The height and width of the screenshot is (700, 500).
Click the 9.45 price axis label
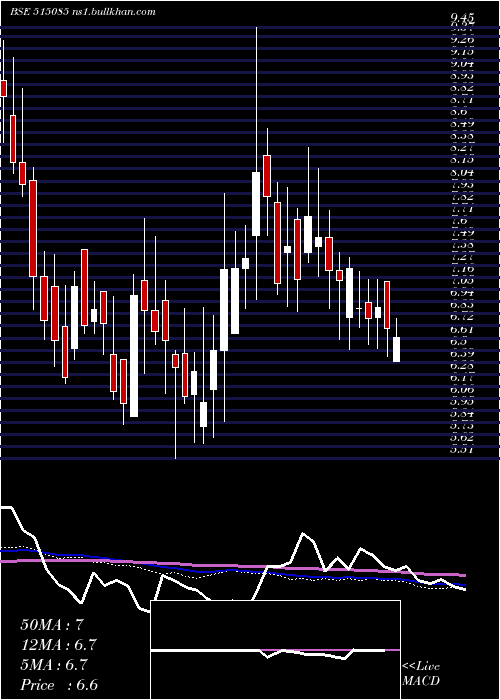[463, 17]
